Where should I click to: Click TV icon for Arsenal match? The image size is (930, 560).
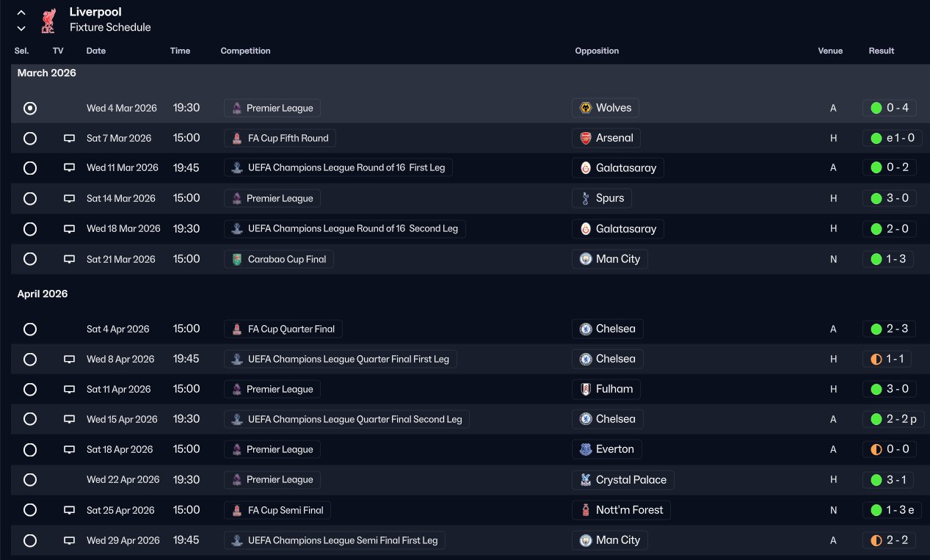70,138
